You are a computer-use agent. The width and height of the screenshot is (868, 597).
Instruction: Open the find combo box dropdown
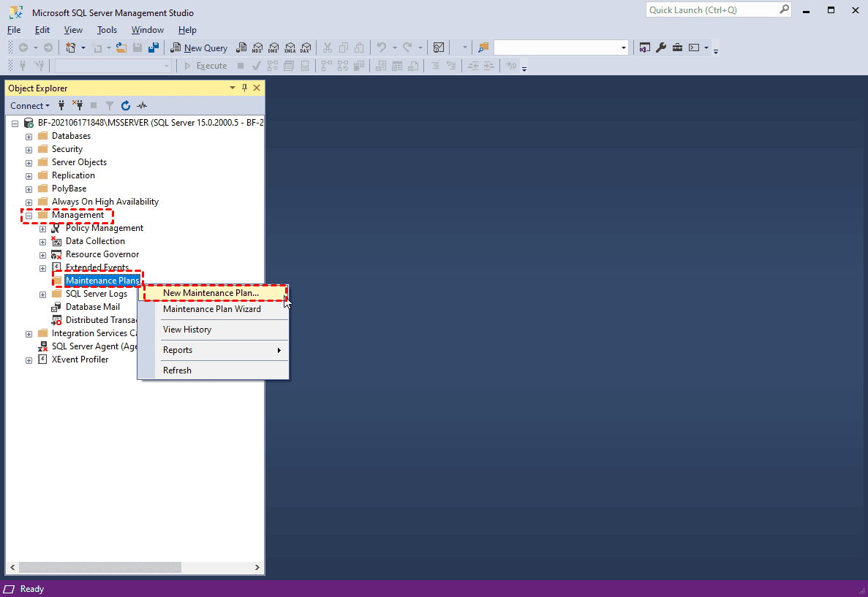[x=623, y=48]
